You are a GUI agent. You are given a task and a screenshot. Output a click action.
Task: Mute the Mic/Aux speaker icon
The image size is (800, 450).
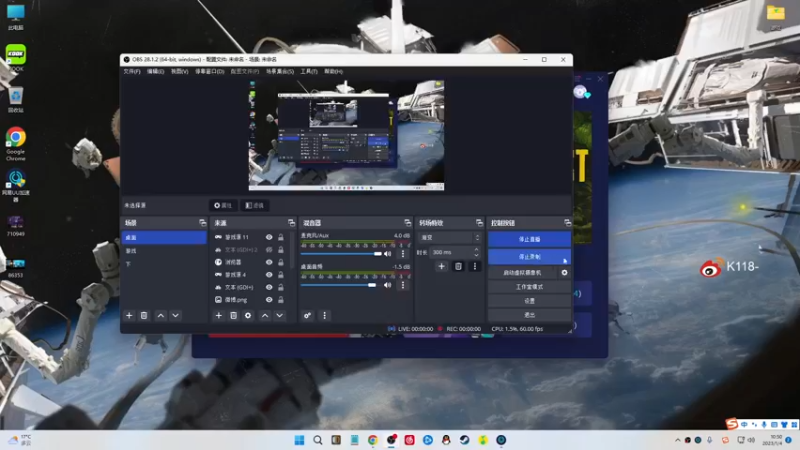(x=388, y=254)
